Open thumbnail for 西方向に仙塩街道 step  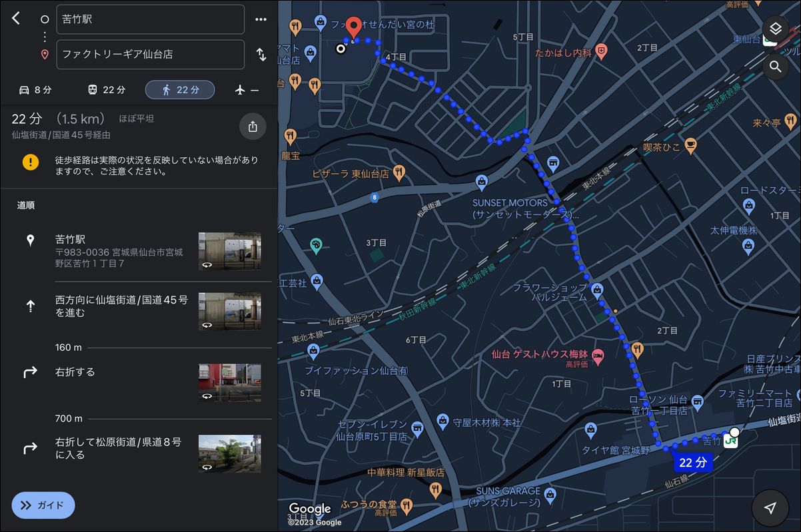[230, 312]
